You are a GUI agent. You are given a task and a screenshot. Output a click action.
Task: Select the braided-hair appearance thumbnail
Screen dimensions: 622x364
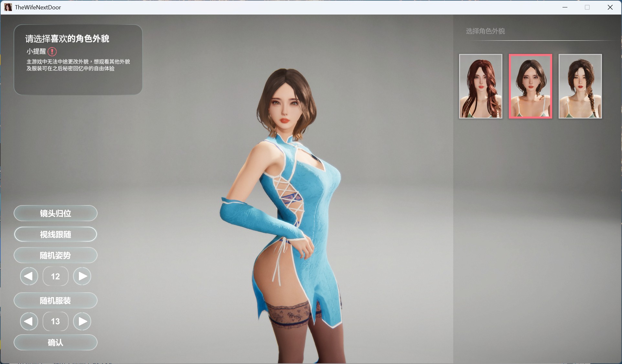click(580, 86)
